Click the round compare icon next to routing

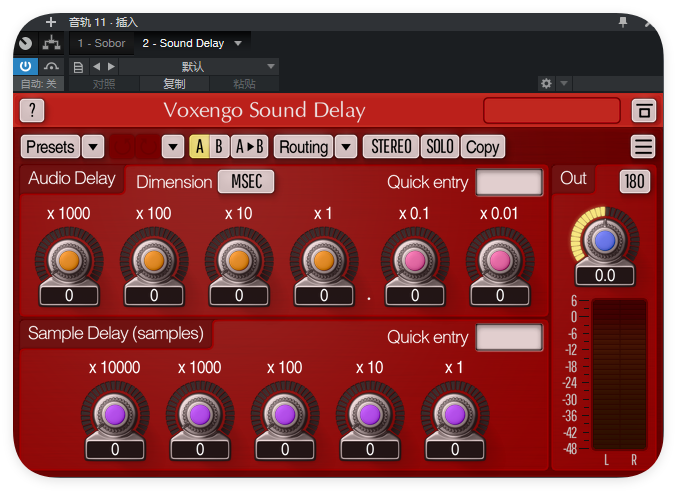25,43
